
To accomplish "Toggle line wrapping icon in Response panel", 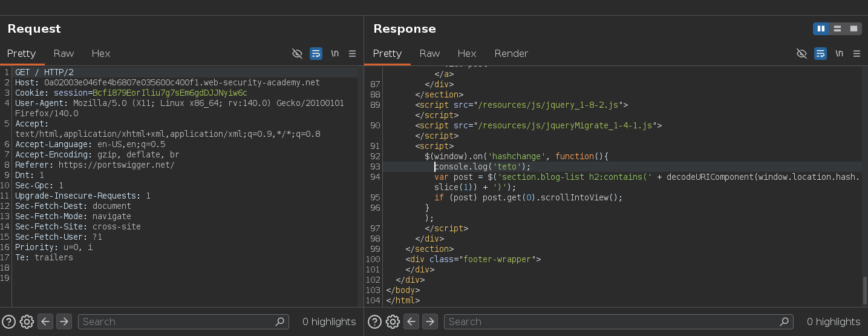I will coord(820,53).
